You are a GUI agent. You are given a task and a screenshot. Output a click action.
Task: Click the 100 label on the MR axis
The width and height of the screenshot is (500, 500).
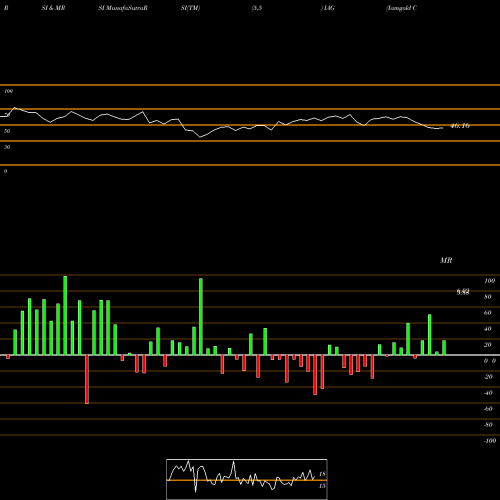[489, 281]
